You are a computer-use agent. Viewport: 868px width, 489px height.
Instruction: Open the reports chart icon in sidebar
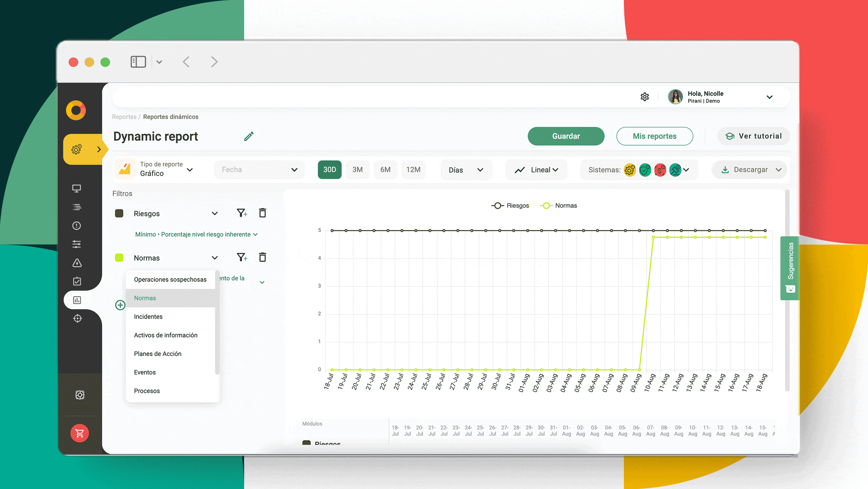pos(77,300)
